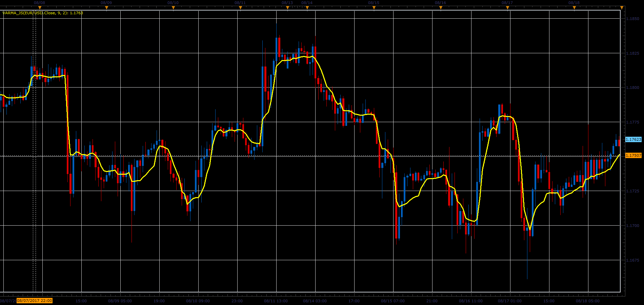This screenshot has height=305, width=644.
Task: Click the 1.1675 price axis label
Action: [x=632, y=260]
